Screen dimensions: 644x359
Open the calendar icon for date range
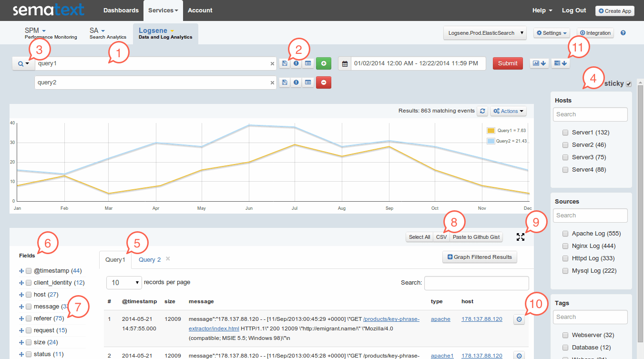tap(345, 63)
